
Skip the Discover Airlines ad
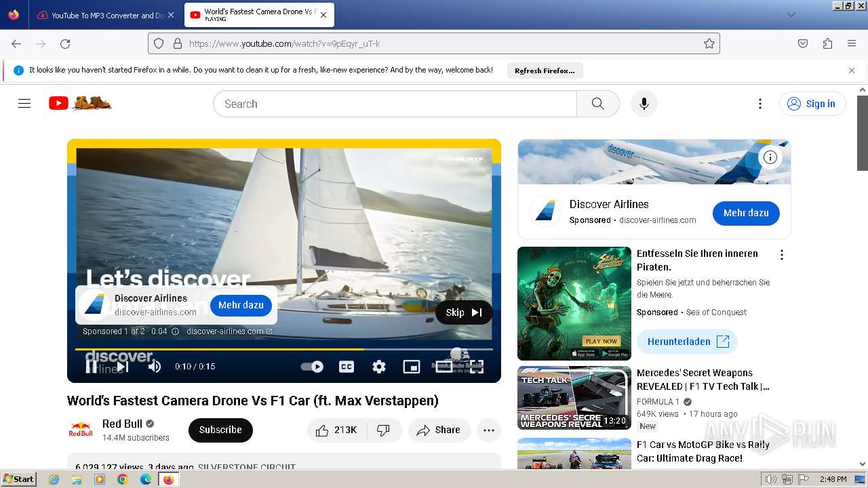[x=464, y=312]
